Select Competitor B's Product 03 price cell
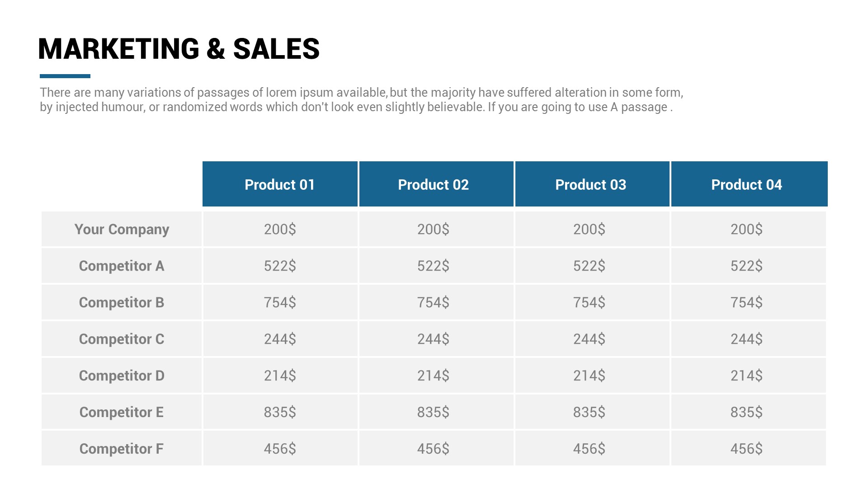Screen dimensions: 868x488 point(589,302)
